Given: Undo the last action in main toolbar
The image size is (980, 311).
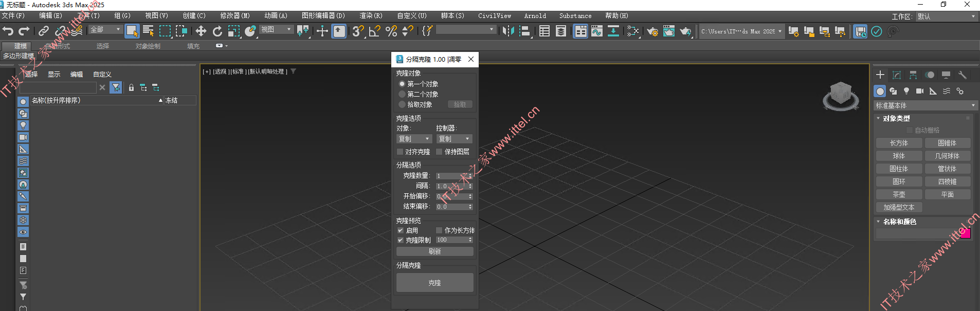Looking at the screenshot, I should click(8, 31).
